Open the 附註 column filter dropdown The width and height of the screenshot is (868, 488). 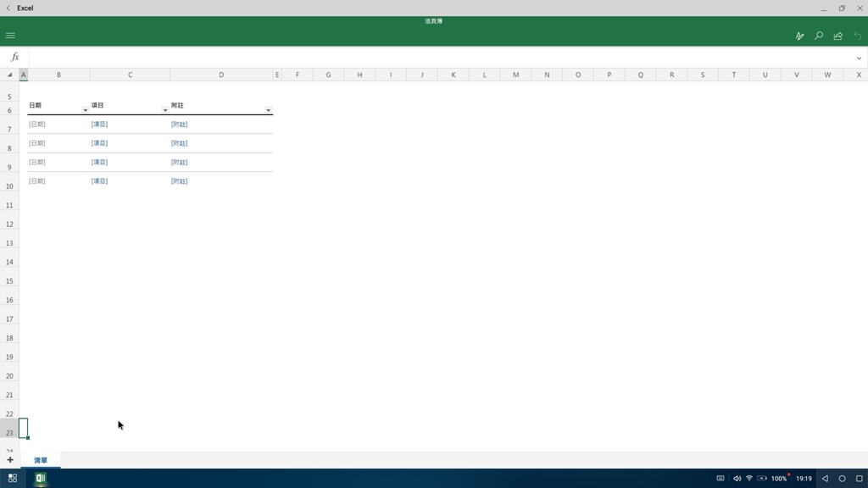tap(269, 110)
